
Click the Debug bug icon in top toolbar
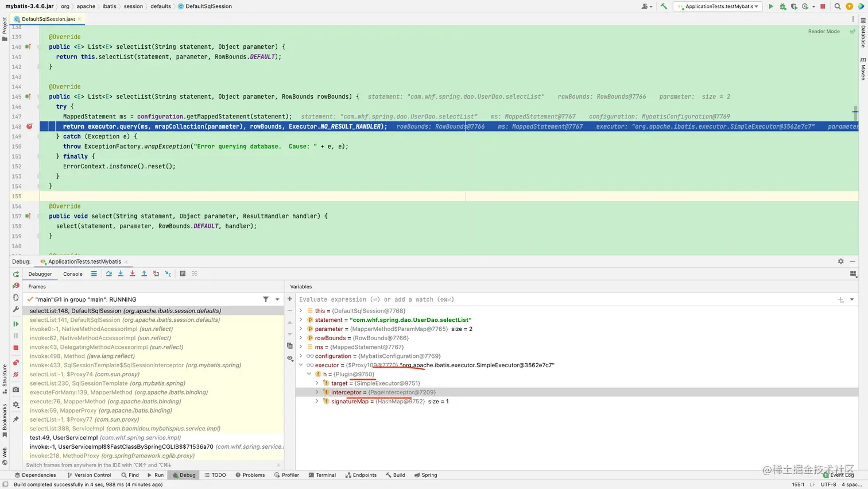click(782, 6)
